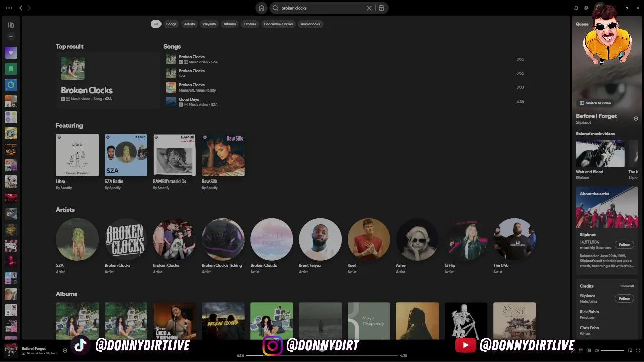The image size is (644, 362).
Task: Open the Broken Clocks top result card
Action: click(108, 79)
